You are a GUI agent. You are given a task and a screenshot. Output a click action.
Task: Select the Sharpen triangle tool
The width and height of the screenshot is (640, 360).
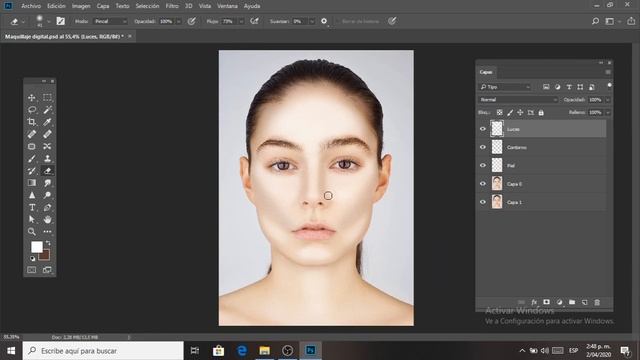click(x=31, y=195)
